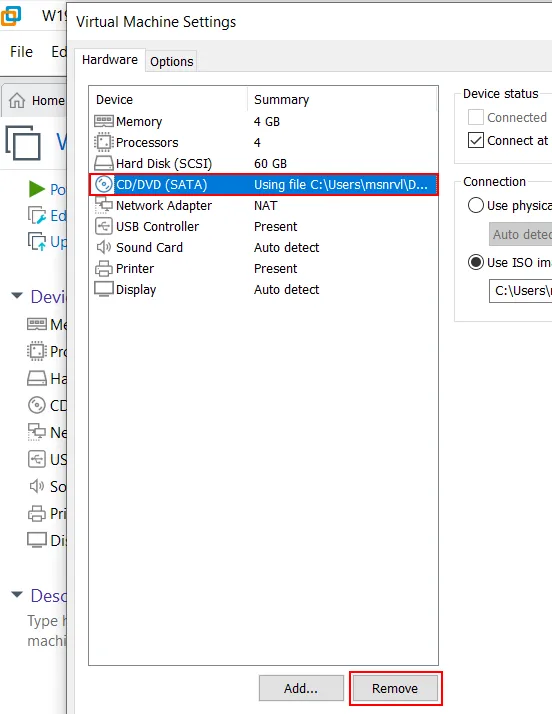Click the Sound Card speaker icon
The image size is (552, 714).
(x=104, y=247)
